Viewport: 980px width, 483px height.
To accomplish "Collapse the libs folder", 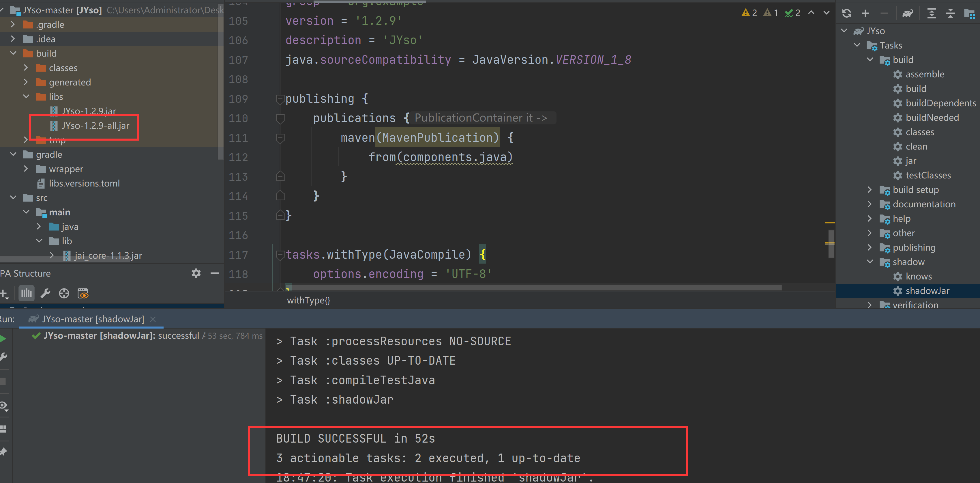I will coord(26,97).
